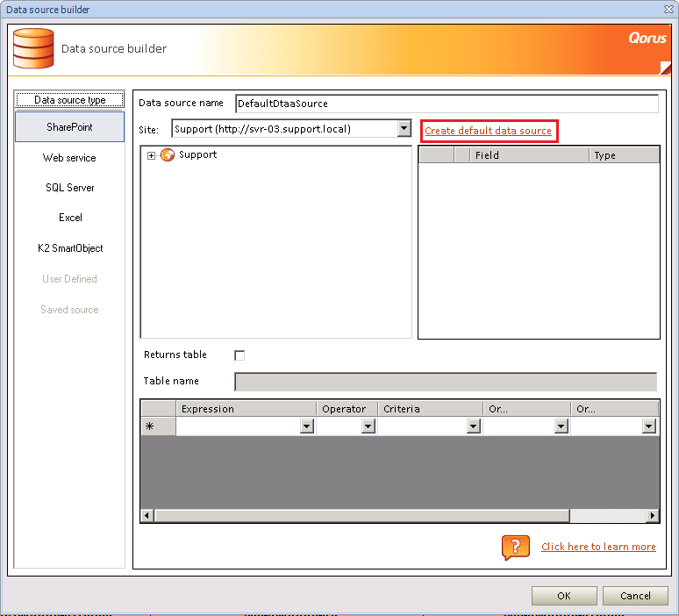The width and height of the screenshot is (679, 616).
Task: Click the scroll left arrow
Action: 147,515
